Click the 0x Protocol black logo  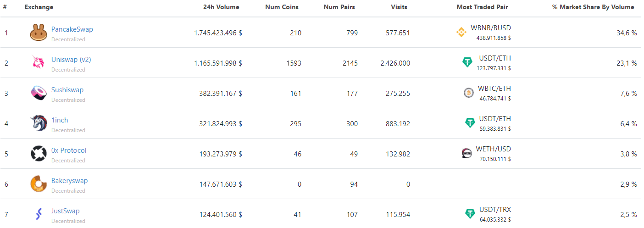click(39, 154)
